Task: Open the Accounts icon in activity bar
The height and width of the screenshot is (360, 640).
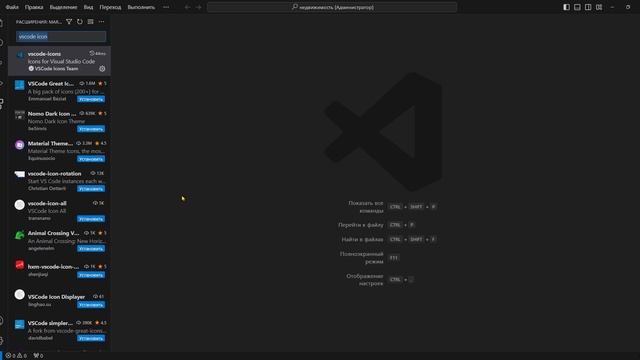Action: [2, 321]
